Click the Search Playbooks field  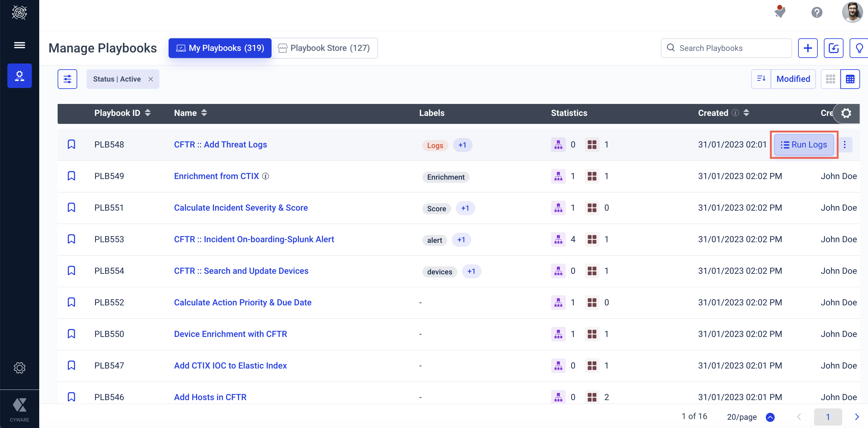pyautogui.click(x=731, y=48)
